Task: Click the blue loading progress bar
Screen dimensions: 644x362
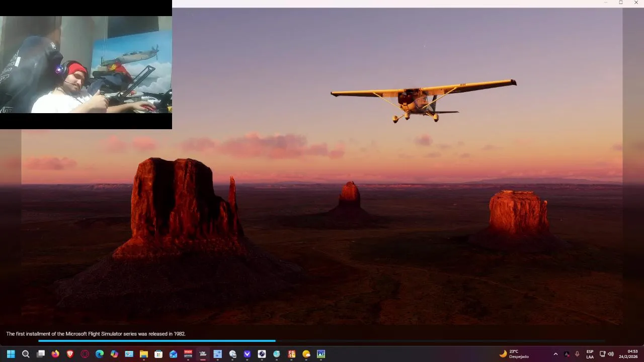Action: click(x=157, y=341)
